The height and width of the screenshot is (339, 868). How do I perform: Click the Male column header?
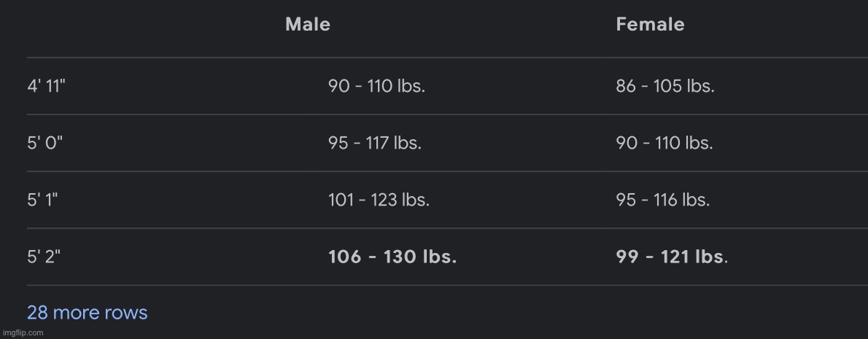point(308,24)
